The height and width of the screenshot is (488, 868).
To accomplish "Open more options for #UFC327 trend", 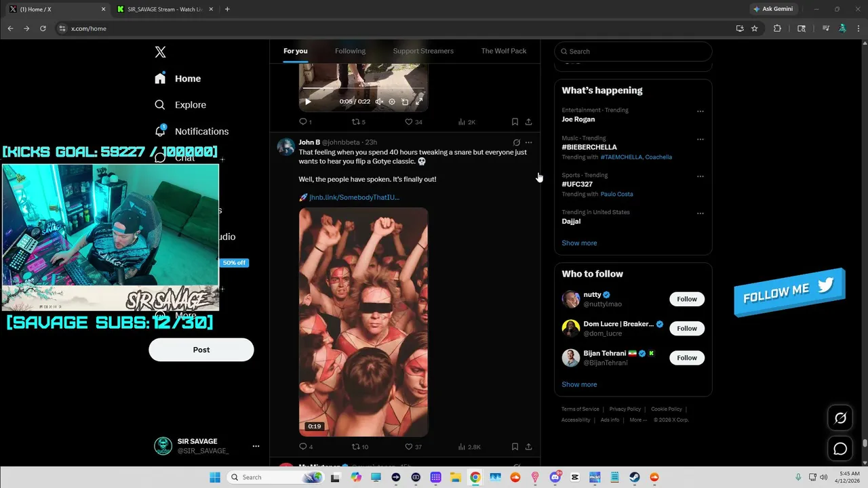I will [701, 176].
